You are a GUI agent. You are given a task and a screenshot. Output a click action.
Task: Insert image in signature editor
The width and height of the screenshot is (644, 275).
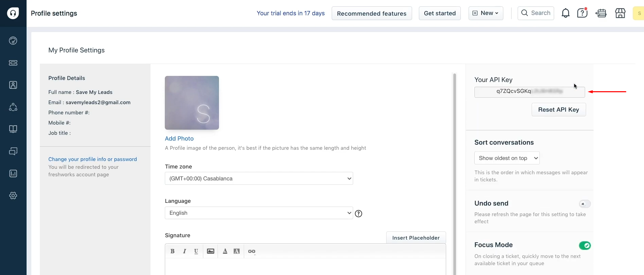pos(211,251)
